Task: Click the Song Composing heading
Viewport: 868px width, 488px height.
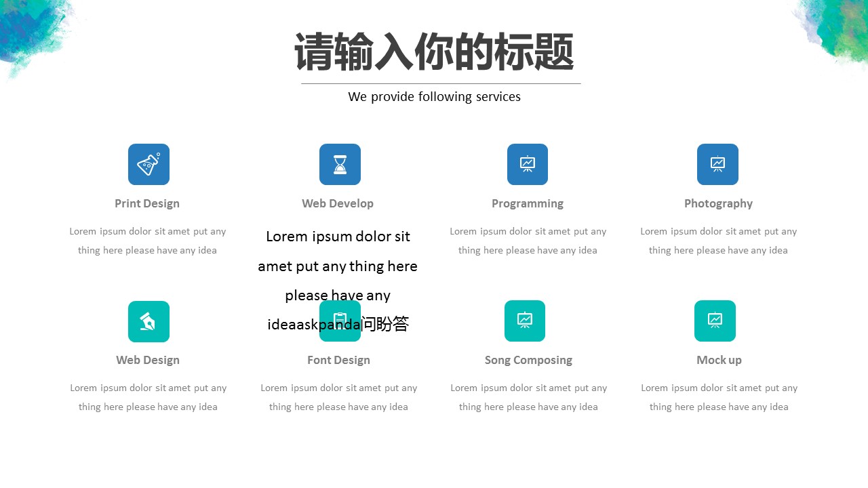Action: (528, 360)
